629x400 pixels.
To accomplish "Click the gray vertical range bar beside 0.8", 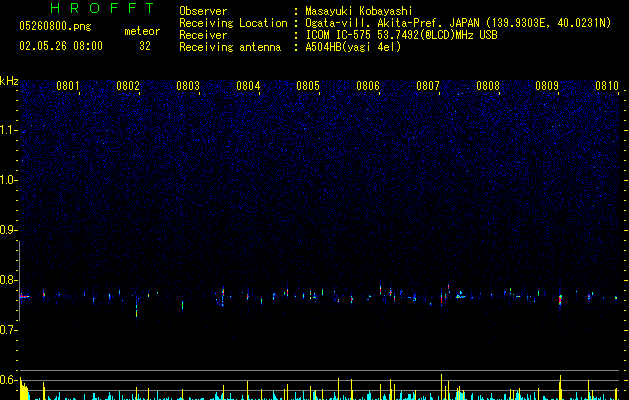I will pyautogui.click(x=20, y=281).
